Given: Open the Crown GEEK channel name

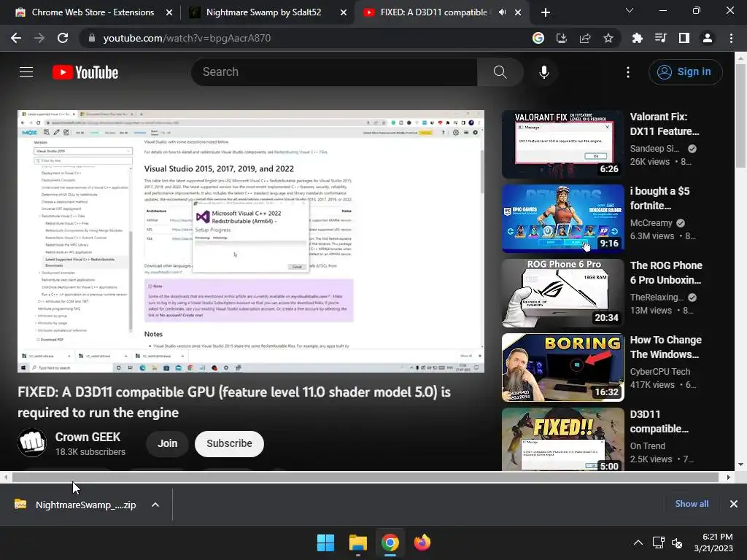Looking at the screenshot, I should coord(88,437).
